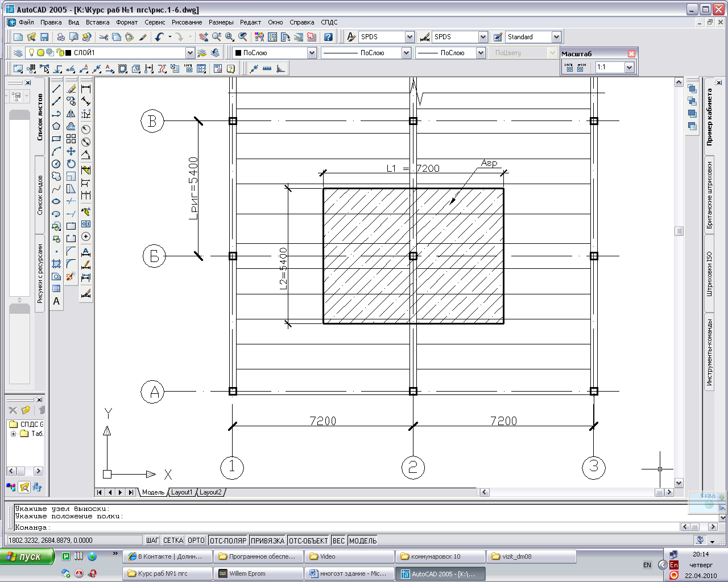Cut selection with the scissors icon
This screenshot has width=728, height=582.
pyautogui.click(x=104, y=37)
